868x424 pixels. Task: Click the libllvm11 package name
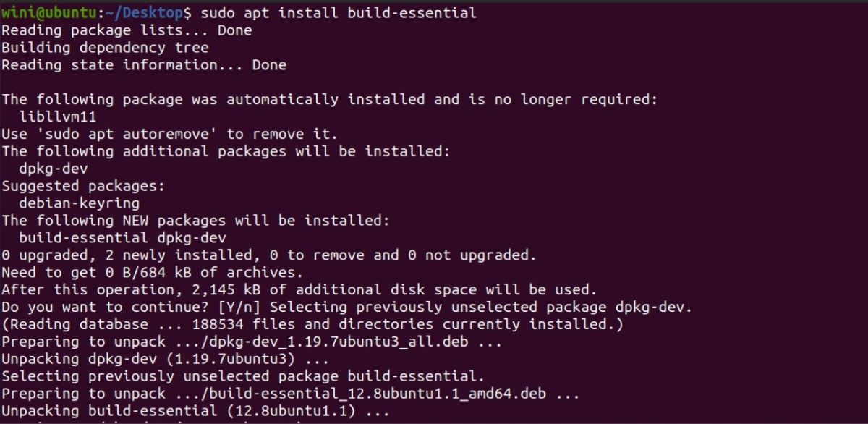(58, 117)
